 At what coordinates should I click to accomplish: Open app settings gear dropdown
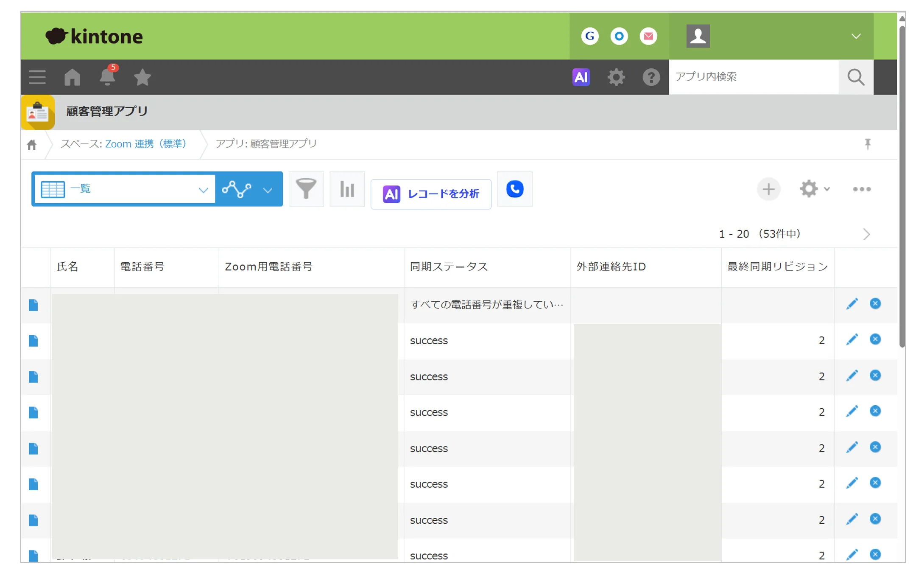coord(815,189)
